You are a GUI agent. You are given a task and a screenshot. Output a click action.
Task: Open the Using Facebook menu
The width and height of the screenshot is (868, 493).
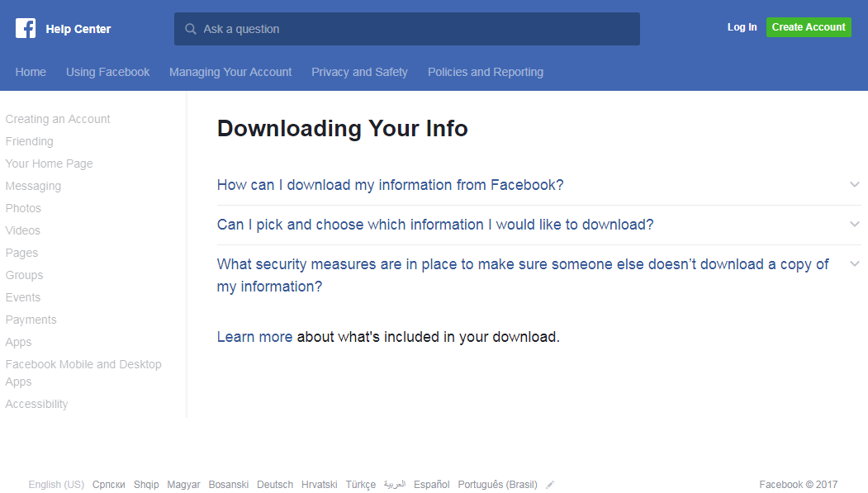point(107,72)
